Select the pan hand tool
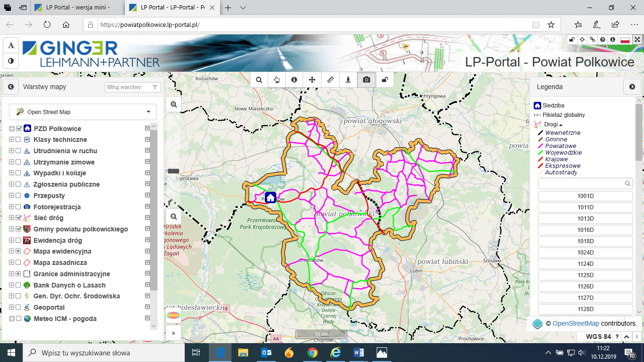This screenshot has height=362, width=644. (276, 80)
